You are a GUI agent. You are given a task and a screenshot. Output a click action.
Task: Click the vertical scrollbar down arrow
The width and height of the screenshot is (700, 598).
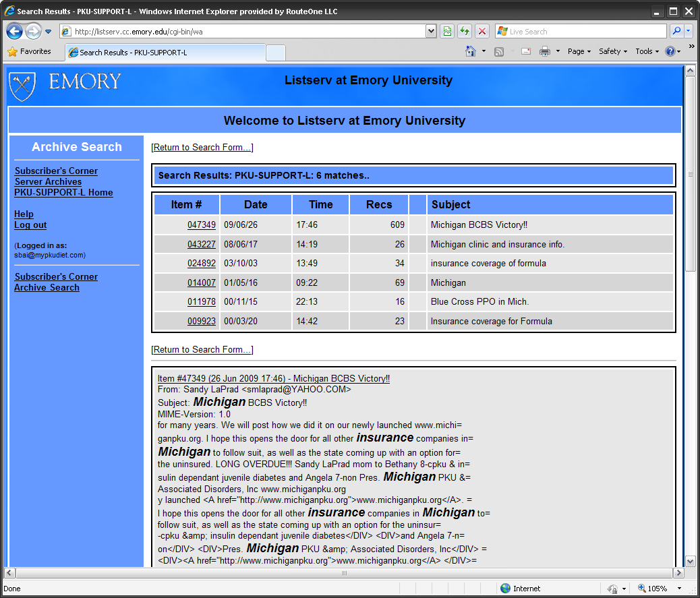pos(690,561)
